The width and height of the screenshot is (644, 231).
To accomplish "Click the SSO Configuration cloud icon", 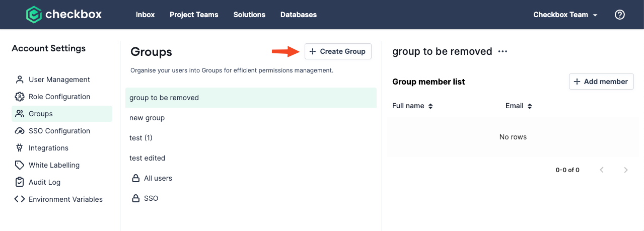I will (20, 131).
